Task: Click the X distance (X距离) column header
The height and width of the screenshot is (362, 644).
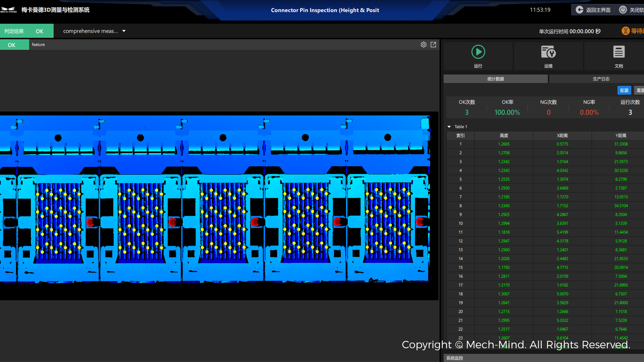Action: pyautogui.click(x=562, y=135)
